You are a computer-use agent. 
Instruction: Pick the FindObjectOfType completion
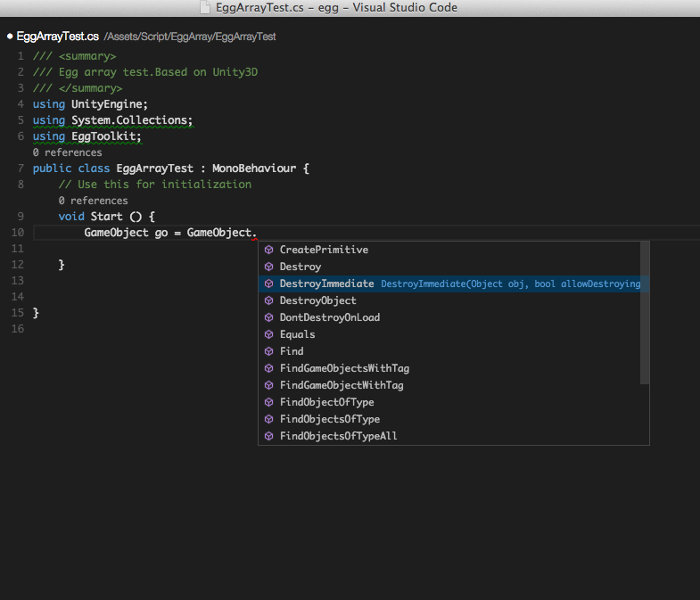click(x=449, y=402)
